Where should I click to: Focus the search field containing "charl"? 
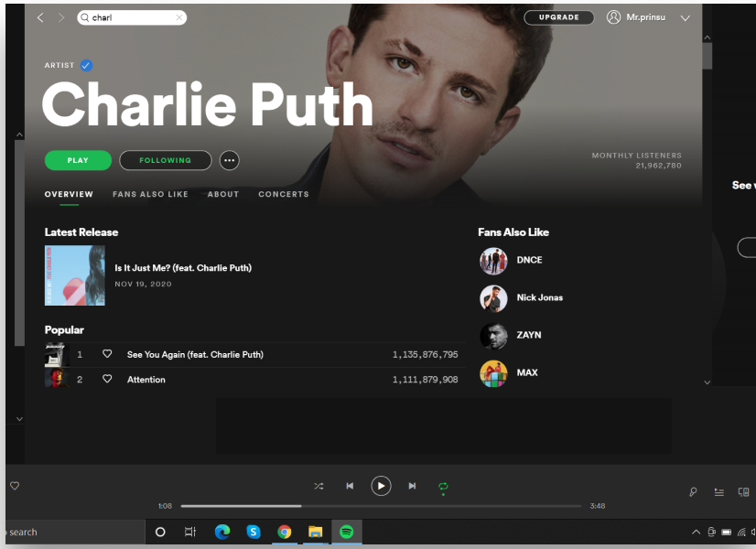[x=132, y=17]
